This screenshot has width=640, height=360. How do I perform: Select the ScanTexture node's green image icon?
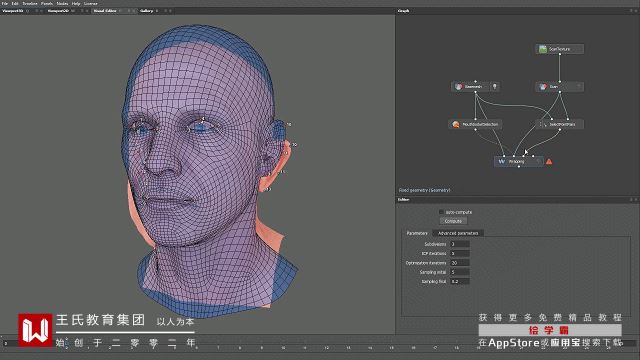[542, 49]
